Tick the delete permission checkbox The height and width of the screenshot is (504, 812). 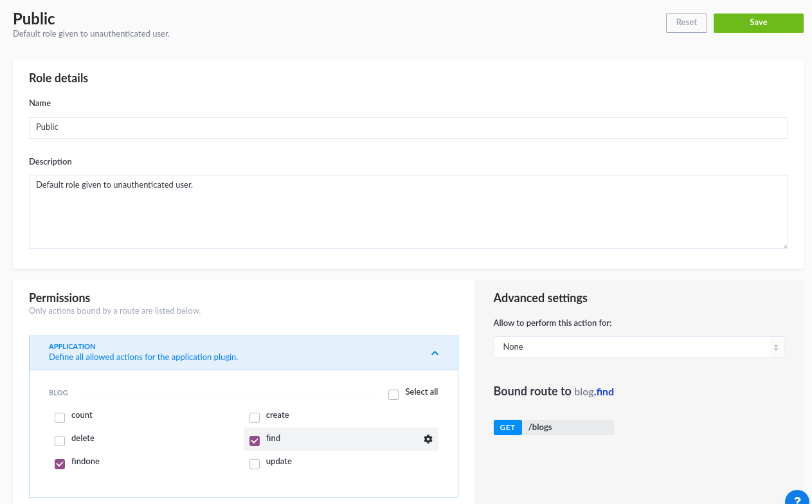tap(60, 441)
